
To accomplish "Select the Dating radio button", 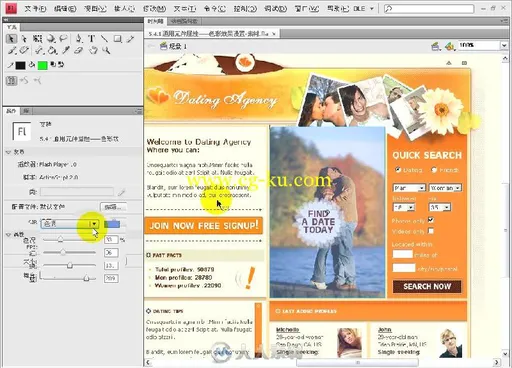I will [x=398, y=170].
